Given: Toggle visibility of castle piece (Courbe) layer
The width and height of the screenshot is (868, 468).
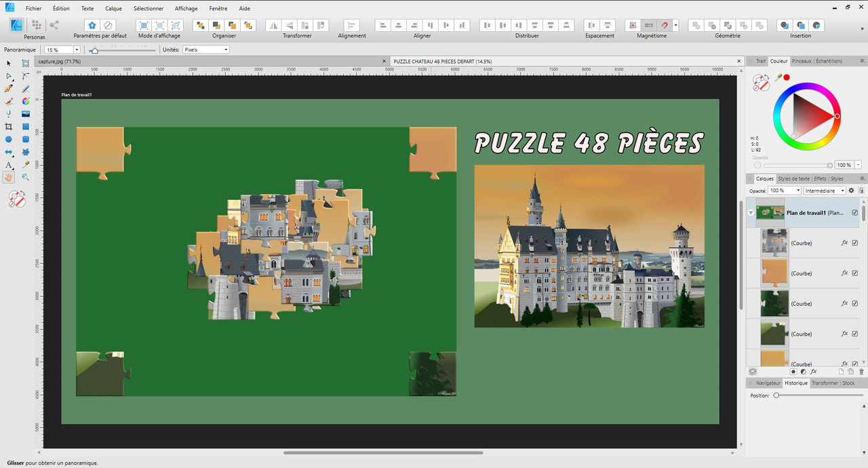Looking at the screenshot, I should (854, 243).
